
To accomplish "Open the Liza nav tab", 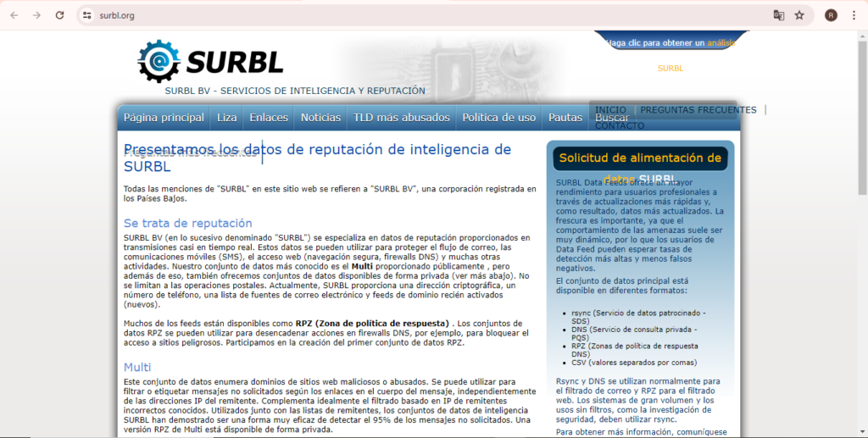I will tap(227, 118).
